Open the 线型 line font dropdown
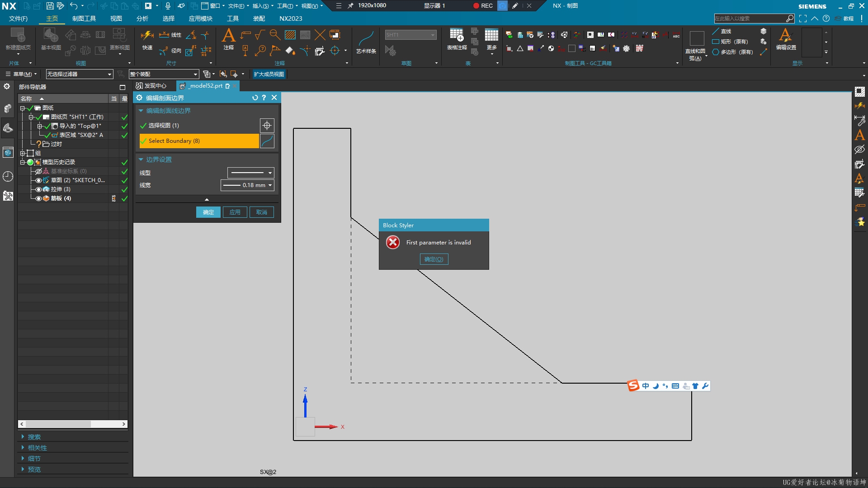Viewport: 868px width, 488px height. (250, 173)
